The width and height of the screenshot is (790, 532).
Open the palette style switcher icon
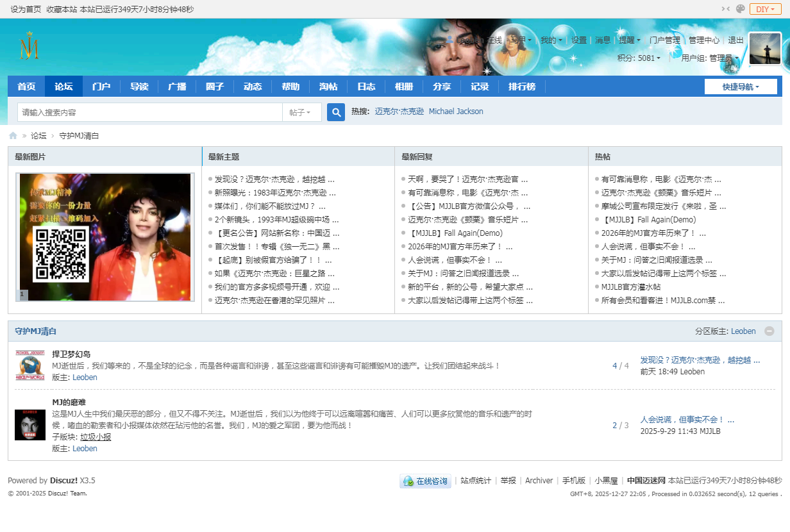tap(741, 9)
